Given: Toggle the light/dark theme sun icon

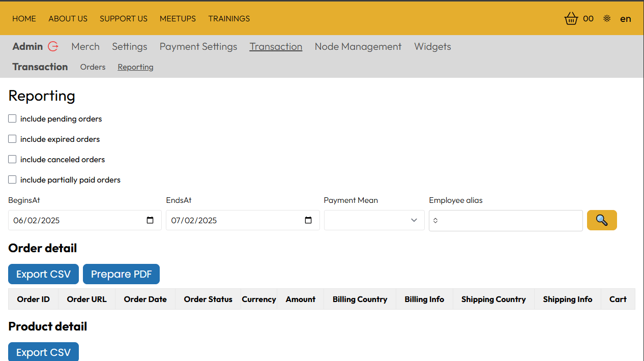Looking at the screenshot, I should point(607,19).
